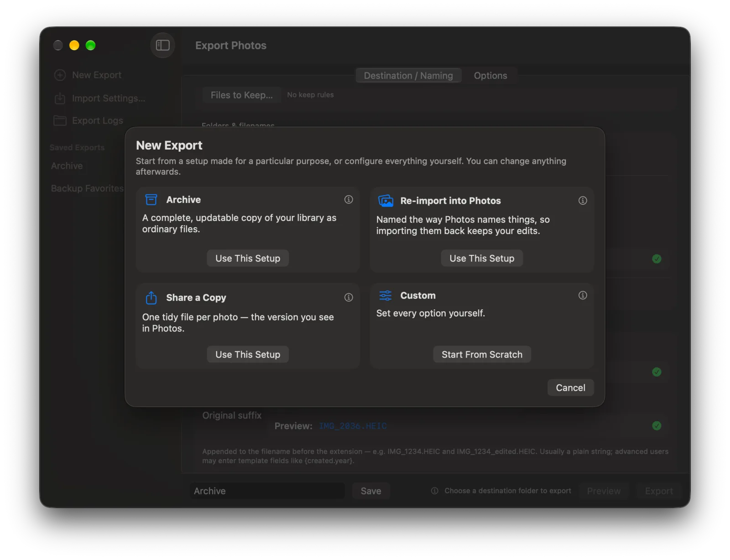Click the Save button in bottom bar
This screenshot has width=730, height=560.
(x=371, y=491)
